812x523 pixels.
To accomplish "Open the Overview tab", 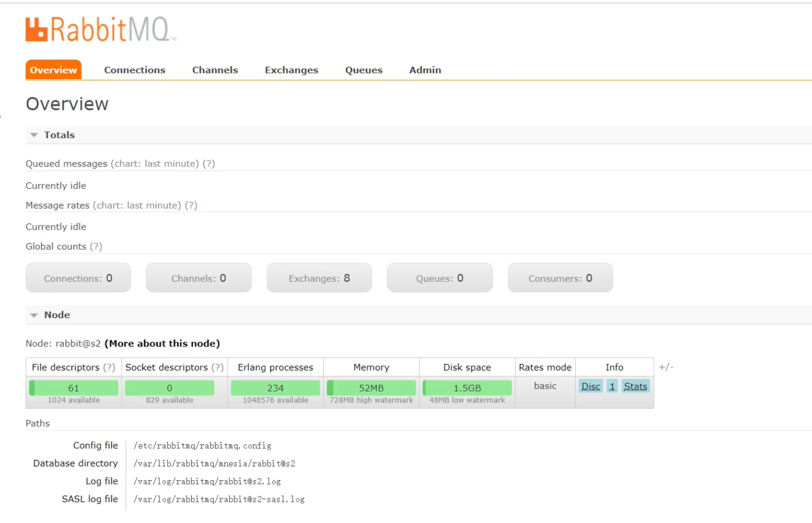I will pos(54,70).
